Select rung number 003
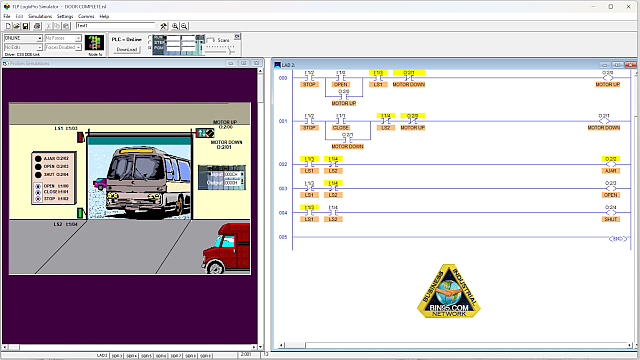 point(283,189)
